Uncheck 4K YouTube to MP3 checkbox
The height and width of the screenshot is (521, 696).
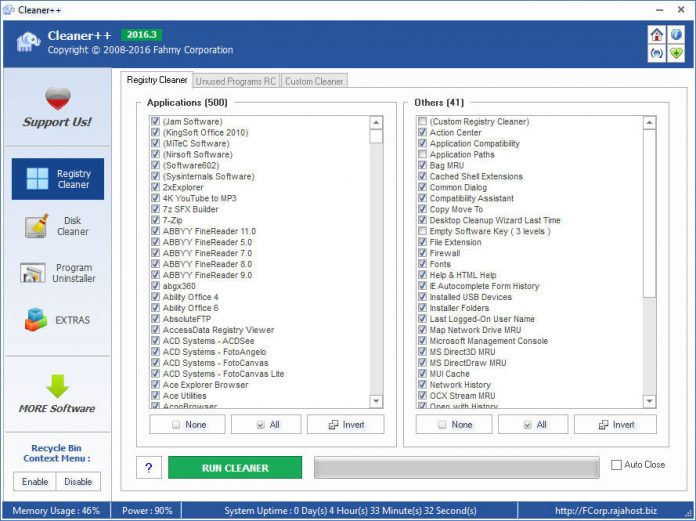(155, 198)
